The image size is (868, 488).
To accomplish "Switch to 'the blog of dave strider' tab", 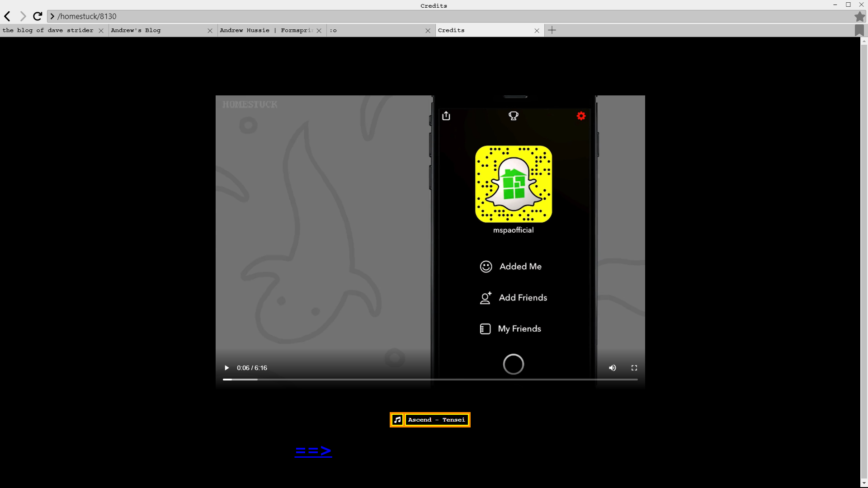I will coord(48,30).
